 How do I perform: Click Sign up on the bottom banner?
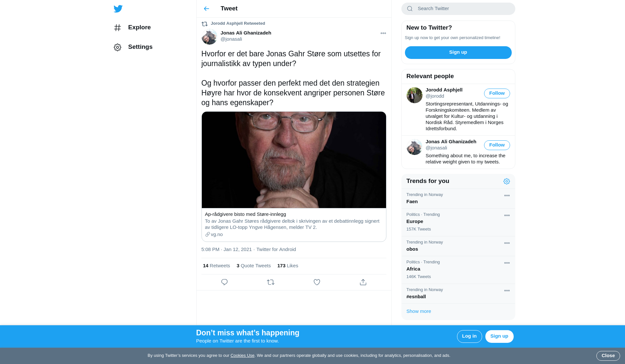(499, 336)
